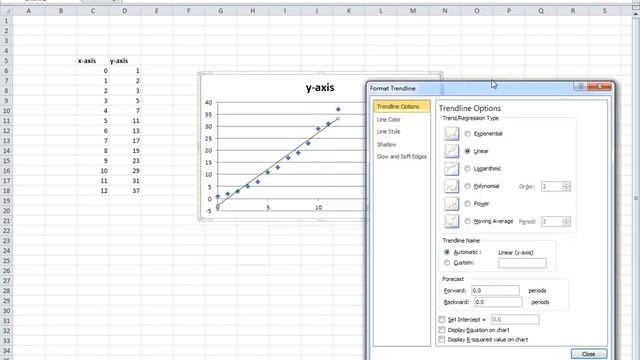Click the polynomial Order value field
Screen dimensions: 640x360
[552, 187]
